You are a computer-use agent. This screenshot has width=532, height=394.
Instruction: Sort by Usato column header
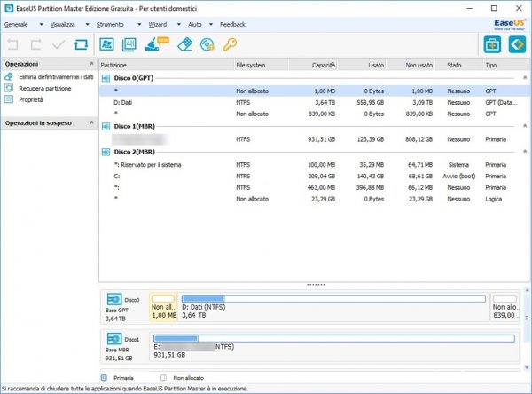tap(362, 65)
